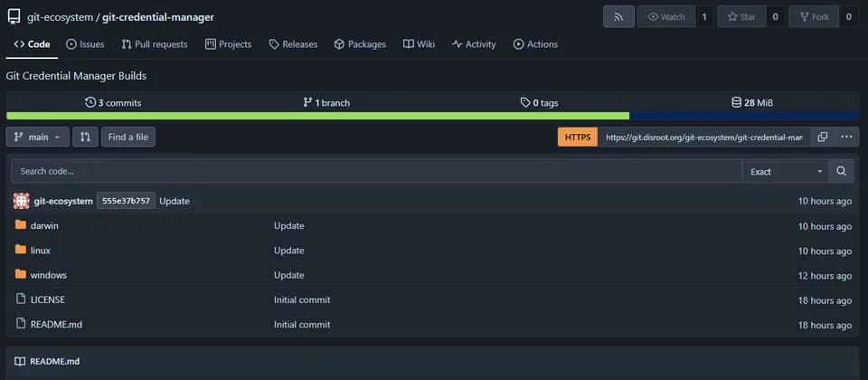Open the LICENSE file

point(48,299)
